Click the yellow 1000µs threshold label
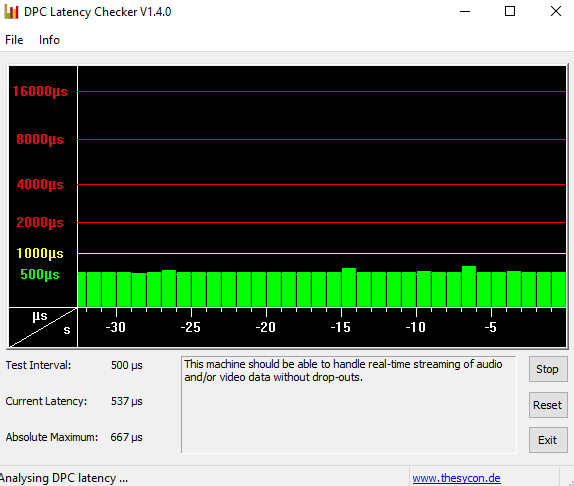Image resolution: width=574 pixels, height=486 pixels. point(40,253)
